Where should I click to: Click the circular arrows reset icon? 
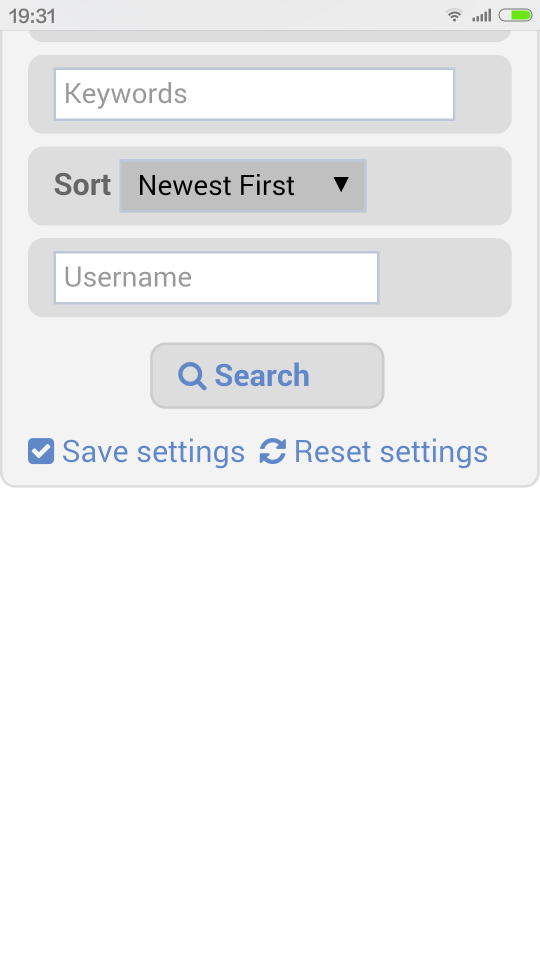click(x=272, y=452)
